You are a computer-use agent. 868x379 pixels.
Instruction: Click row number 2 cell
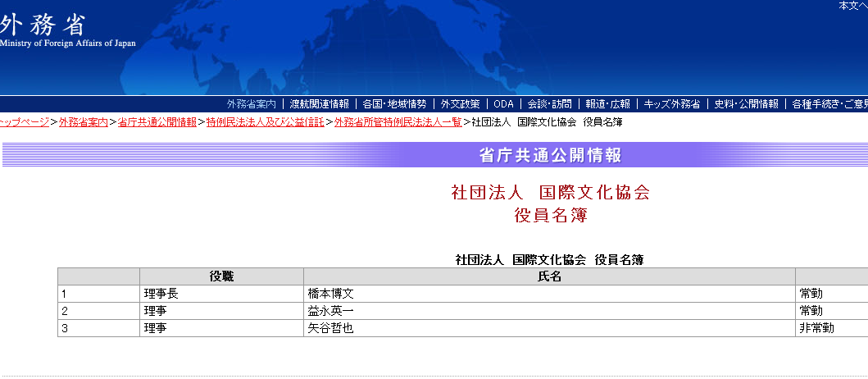98,311
